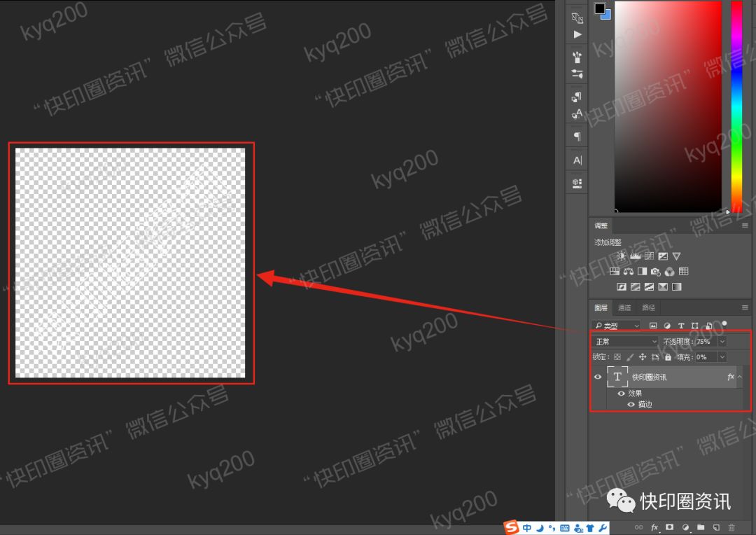Filter layers by type layers
The image size is (756, 535).
[681, 326]
